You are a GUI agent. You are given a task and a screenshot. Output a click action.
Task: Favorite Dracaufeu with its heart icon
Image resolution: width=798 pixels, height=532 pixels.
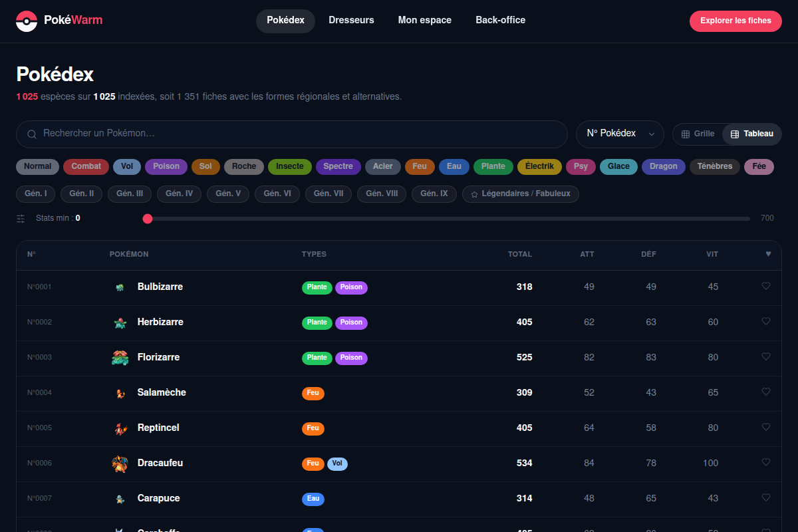[x=766, y=462]
